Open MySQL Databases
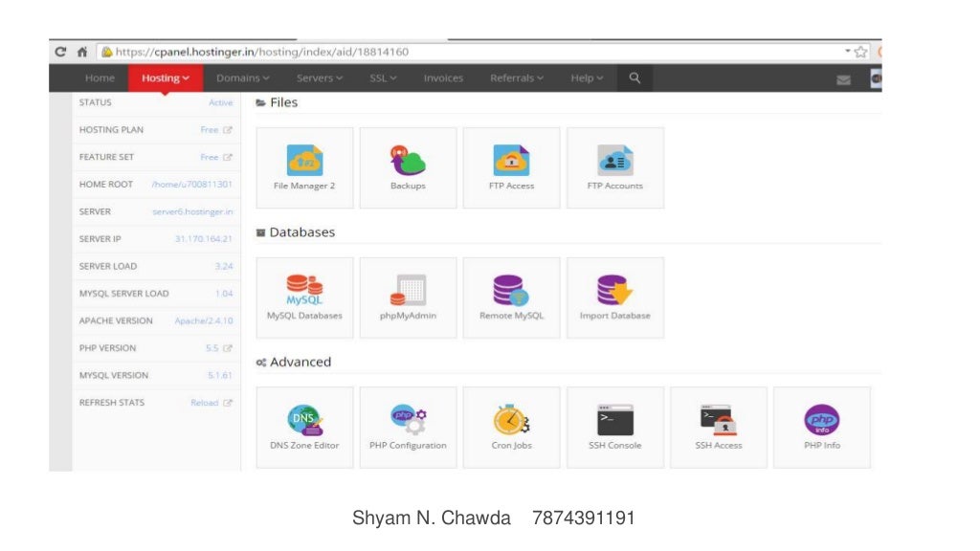Image resolution: width=980 pixels, height=551 pixels. point(304,298)
